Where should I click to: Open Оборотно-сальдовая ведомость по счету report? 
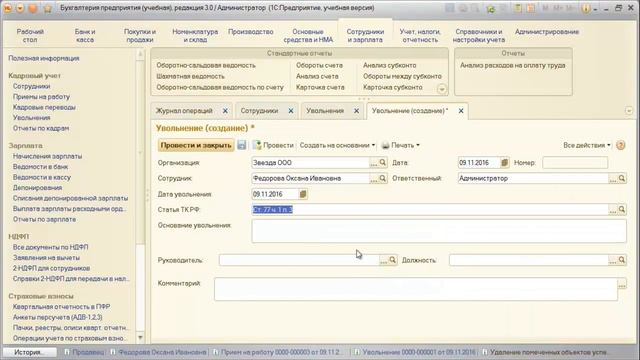[220, 87]
